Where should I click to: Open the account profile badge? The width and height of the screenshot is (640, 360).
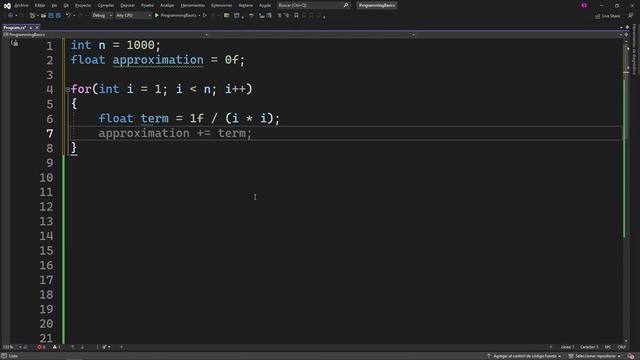pos(584,5)
